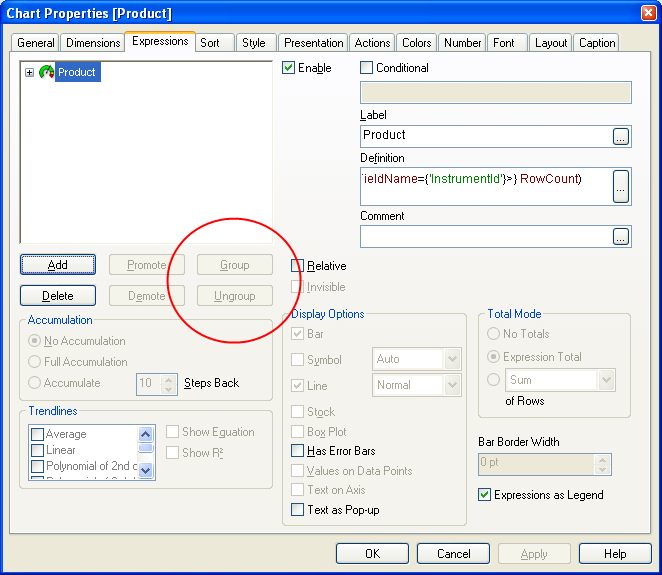Expand the Product expression tree node

[29, 73]
